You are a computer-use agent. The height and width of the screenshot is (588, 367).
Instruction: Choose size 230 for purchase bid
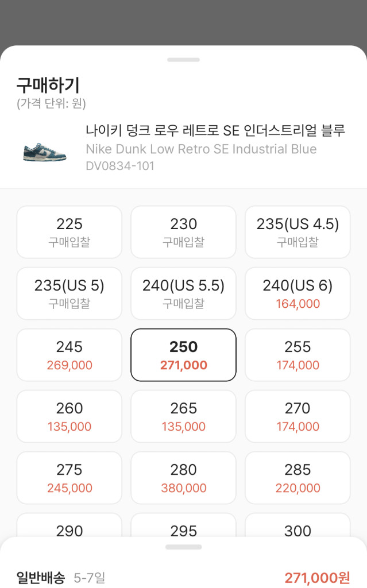coord(183,232)
